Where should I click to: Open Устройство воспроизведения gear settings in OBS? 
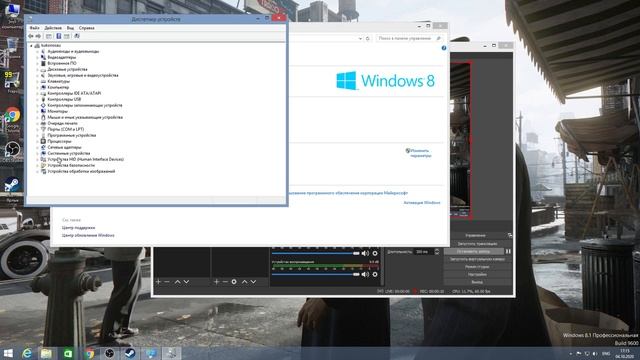pos(375,275)
